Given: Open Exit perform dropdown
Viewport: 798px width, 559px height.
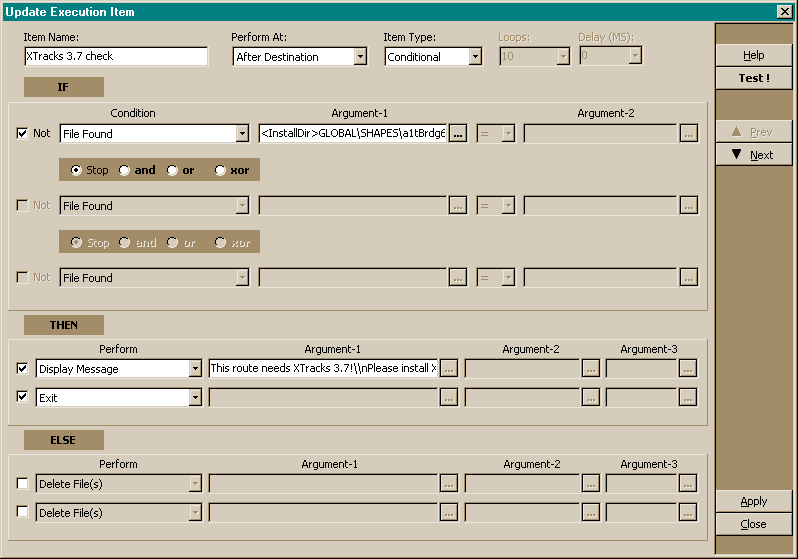Looking at the screenshot, I should click(x=195, y=398).
